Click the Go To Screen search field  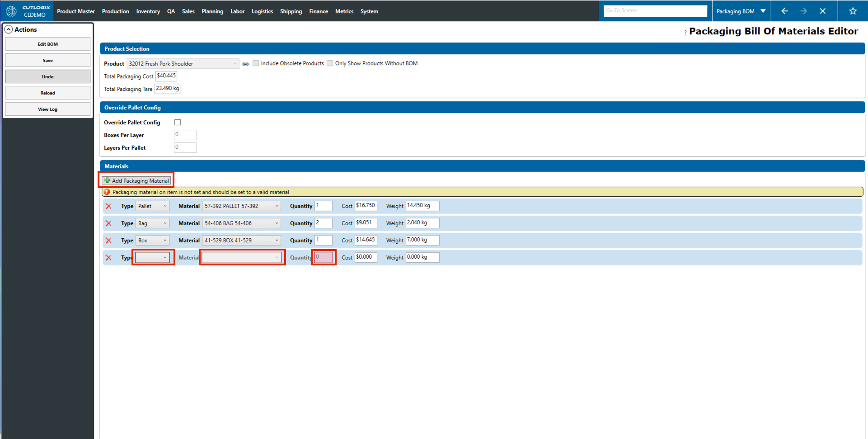click(x=655, y=11)
